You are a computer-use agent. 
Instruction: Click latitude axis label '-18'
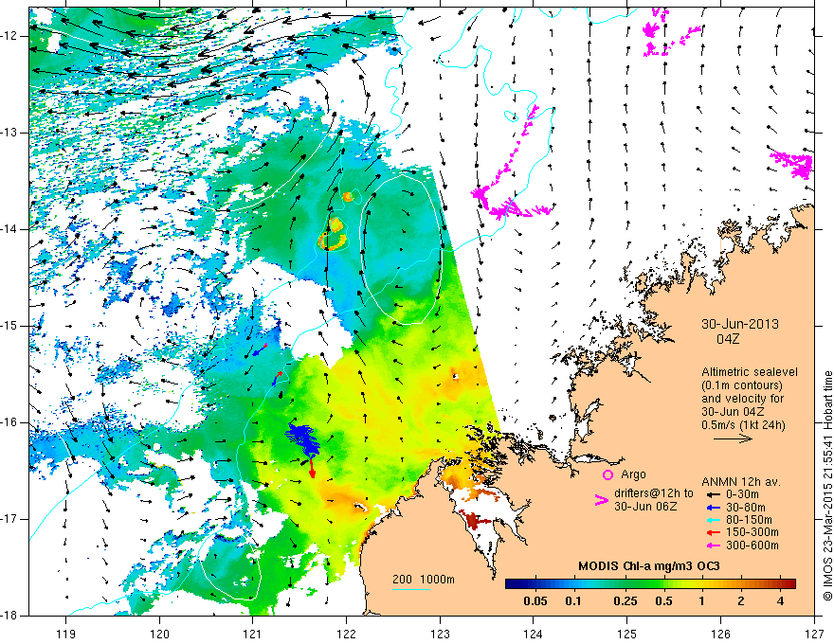click(x=10, y=616)
